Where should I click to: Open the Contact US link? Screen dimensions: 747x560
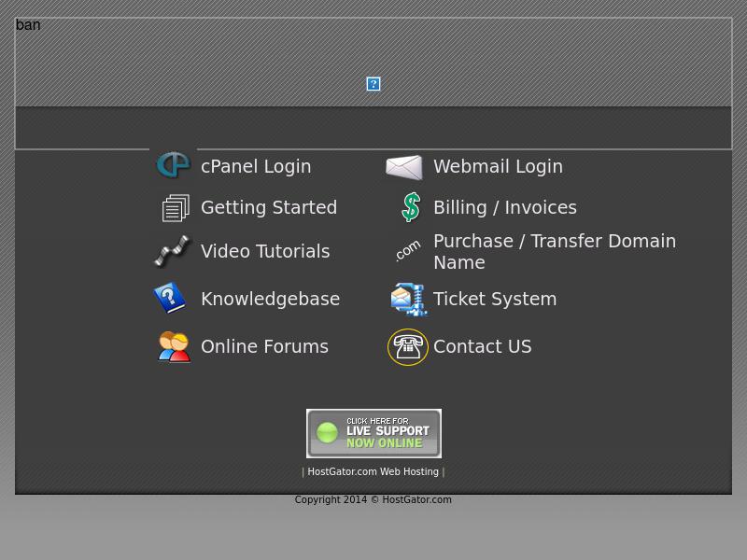coord(482,346)
